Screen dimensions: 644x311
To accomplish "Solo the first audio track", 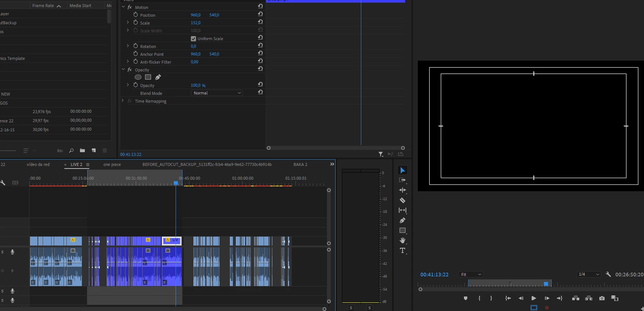I will point(2,252).
